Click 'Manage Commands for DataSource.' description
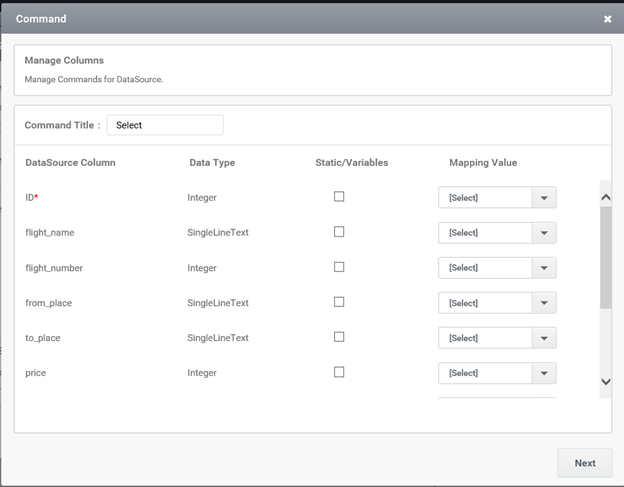Viewport: 624px width, 487px height. [x=94, y=79]
